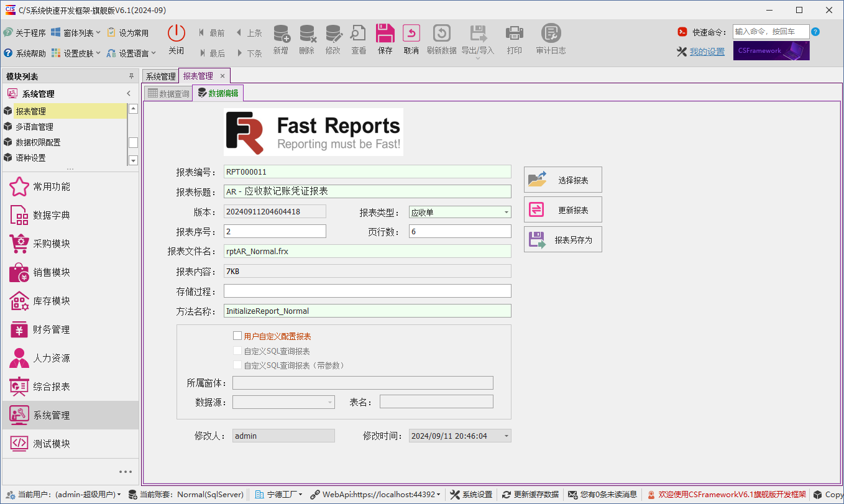Switch to the 系统管理 document tab

160,76
